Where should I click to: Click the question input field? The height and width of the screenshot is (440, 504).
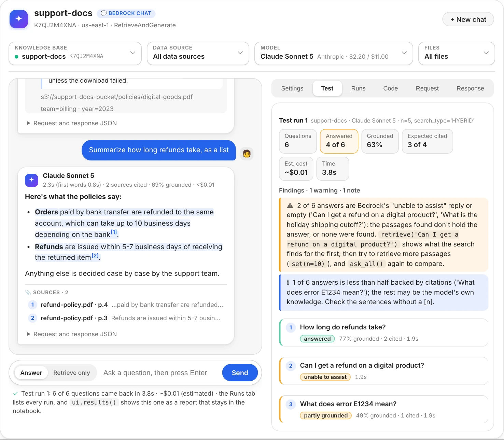tap(160, 373)
